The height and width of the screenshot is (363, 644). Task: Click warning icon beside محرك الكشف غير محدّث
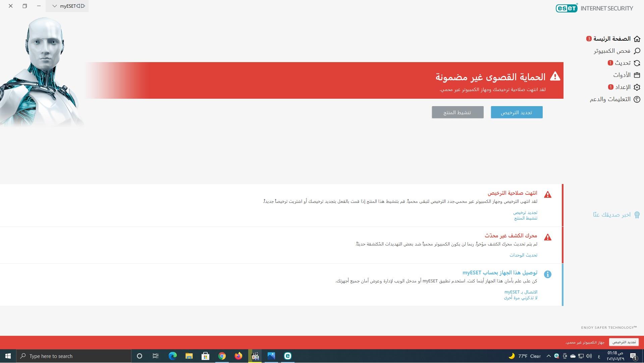tap(548, 237)
